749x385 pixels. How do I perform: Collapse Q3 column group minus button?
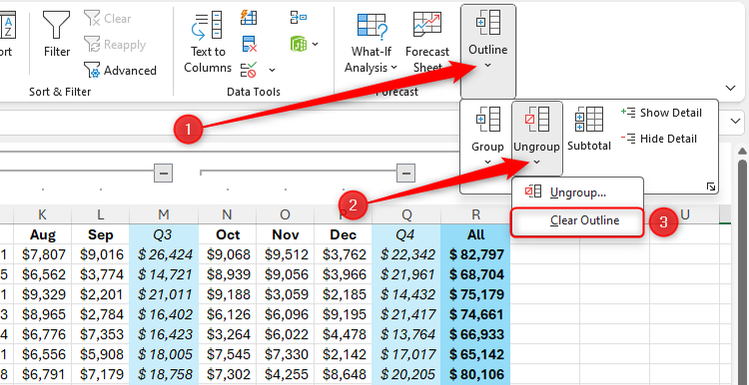[x=163, y=173]
